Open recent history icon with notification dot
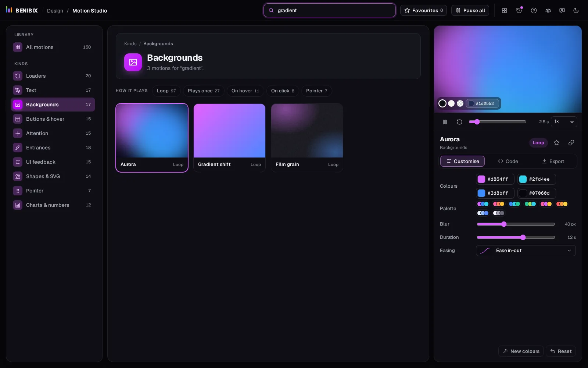 (x=519, y=10)
